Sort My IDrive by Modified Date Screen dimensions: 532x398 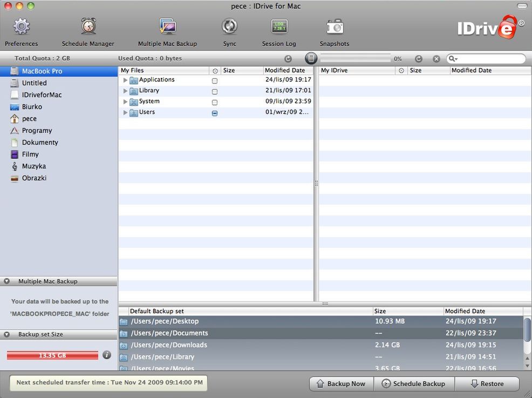pyautogui.click(x=490, y=70)
